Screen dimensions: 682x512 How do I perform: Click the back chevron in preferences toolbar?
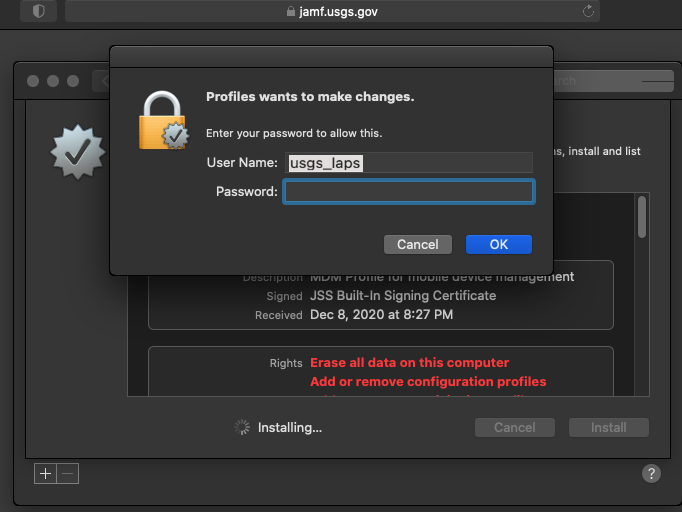point(104,81)
